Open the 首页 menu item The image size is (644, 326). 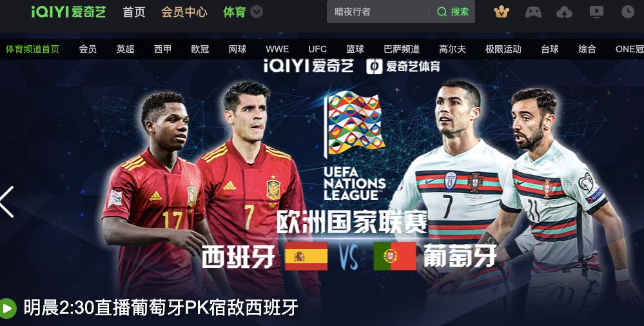[134, 12]
